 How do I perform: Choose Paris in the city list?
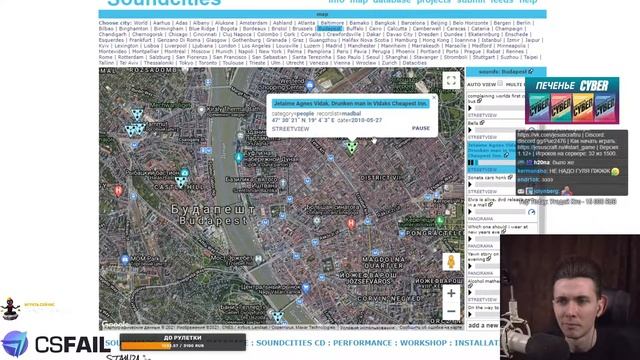coord(342,51)
